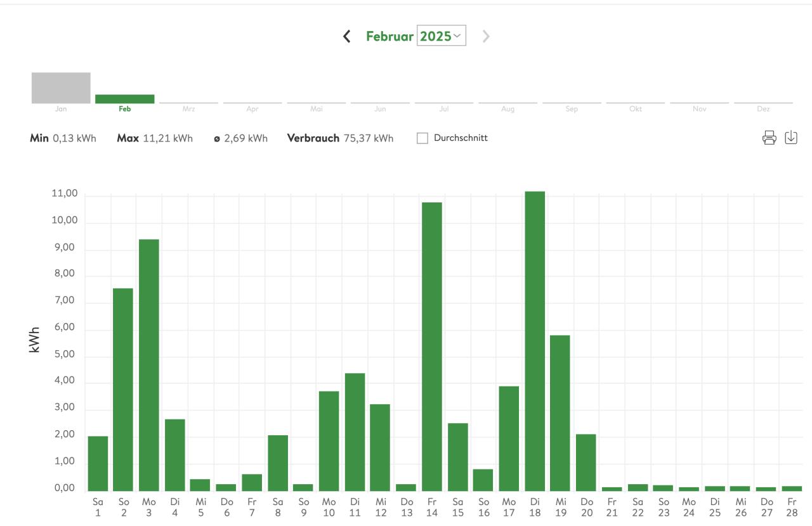The image size is (812, 526).
Task: Select the So 2 consumption bar
Action: tap(123, 390)
